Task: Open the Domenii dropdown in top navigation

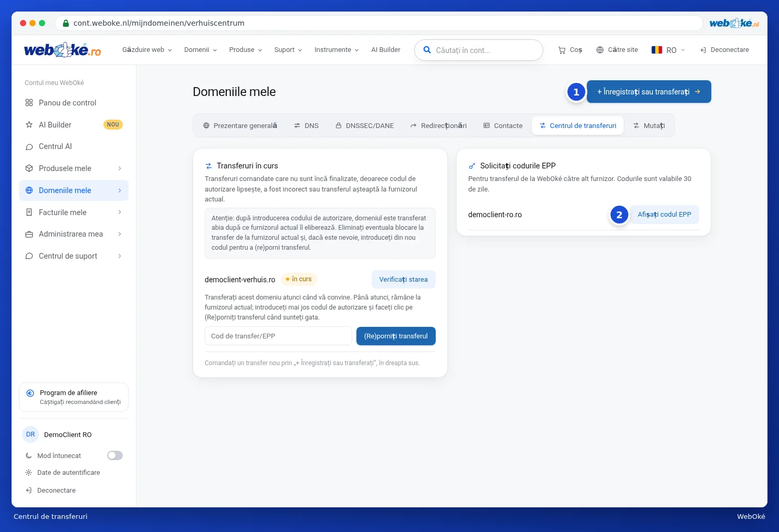Action: pyautogui.click(x=201, y=50)
